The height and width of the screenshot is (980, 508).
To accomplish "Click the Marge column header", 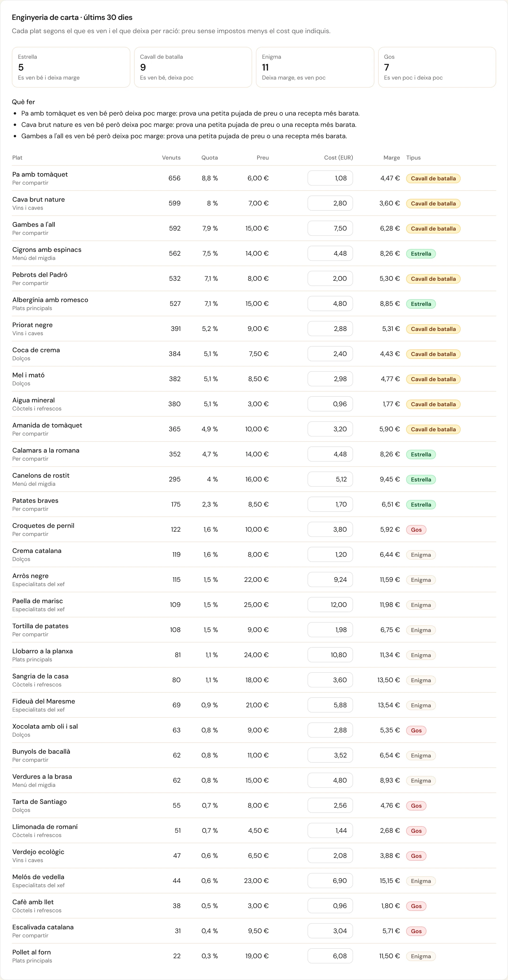I will (391, 157).
